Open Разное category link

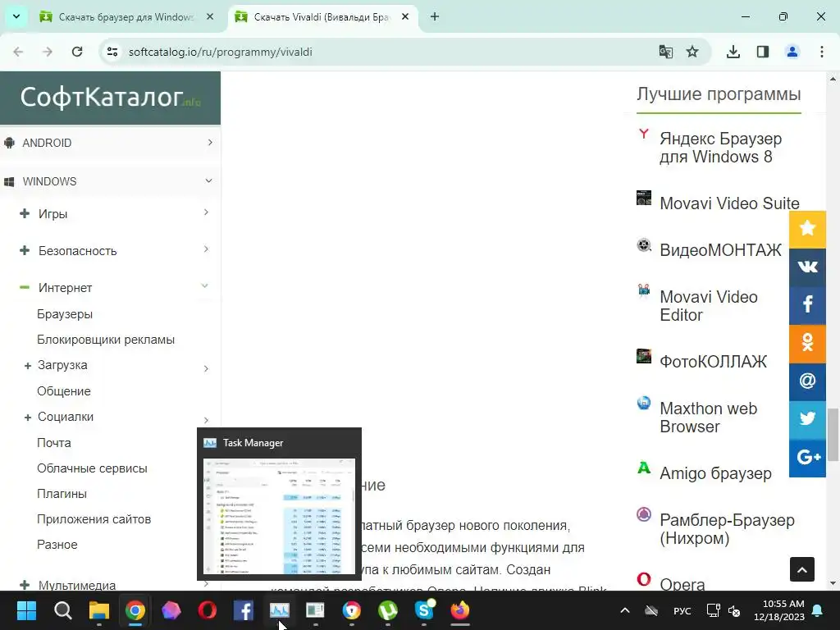pos(57,545)
